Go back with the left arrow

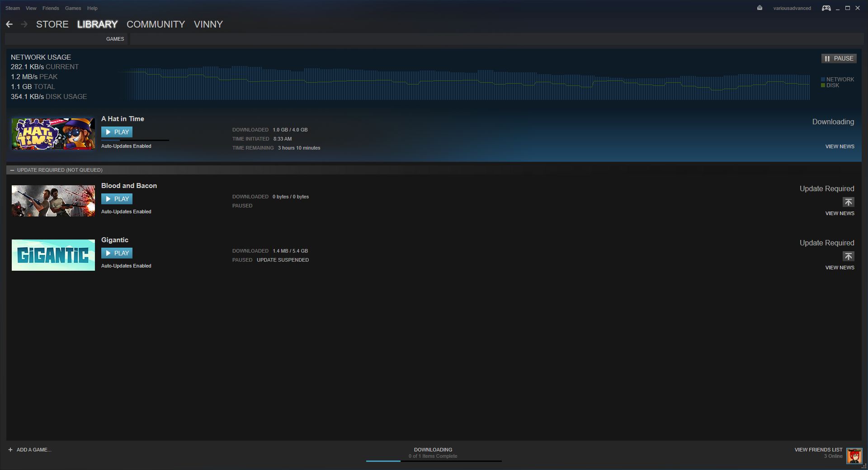coord(9,24)
